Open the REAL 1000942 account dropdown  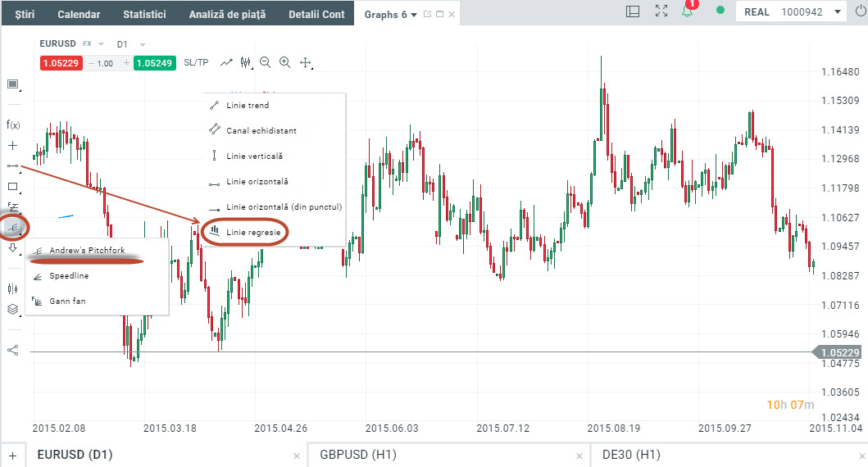(x=793, y=12)
